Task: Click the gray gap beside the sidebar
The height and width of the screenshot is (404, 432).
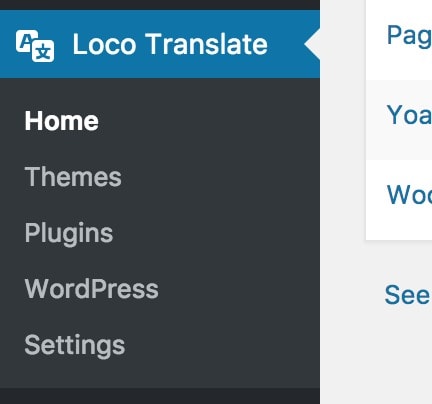Action: tap(343, 202)
